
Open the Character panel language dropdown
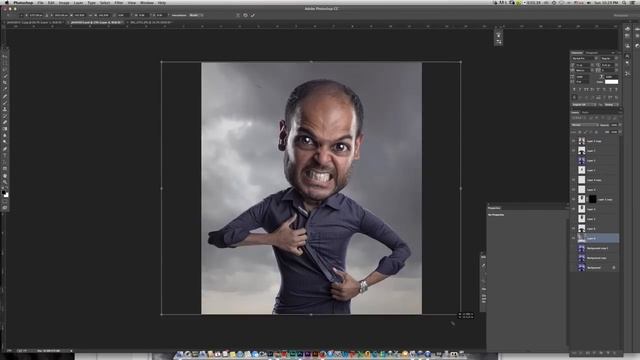click(585, 104)
